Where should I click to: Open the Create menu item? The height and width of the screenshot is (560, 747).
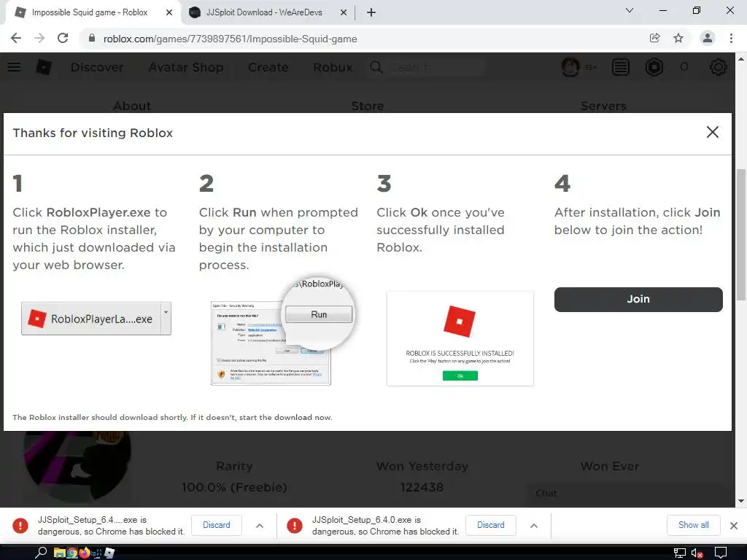coord(268,67)
